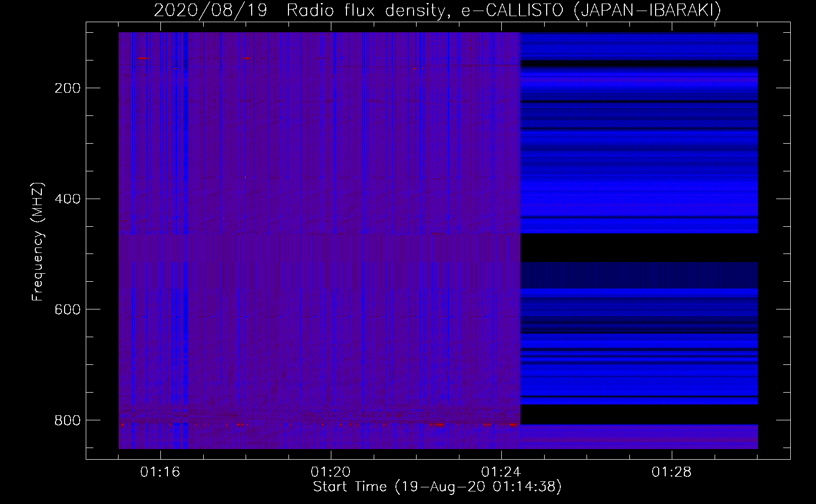Image resolution: width=816 pixels, height=504 pixels.
Task: Click the 800 frequency tick label
Action: 68,420
